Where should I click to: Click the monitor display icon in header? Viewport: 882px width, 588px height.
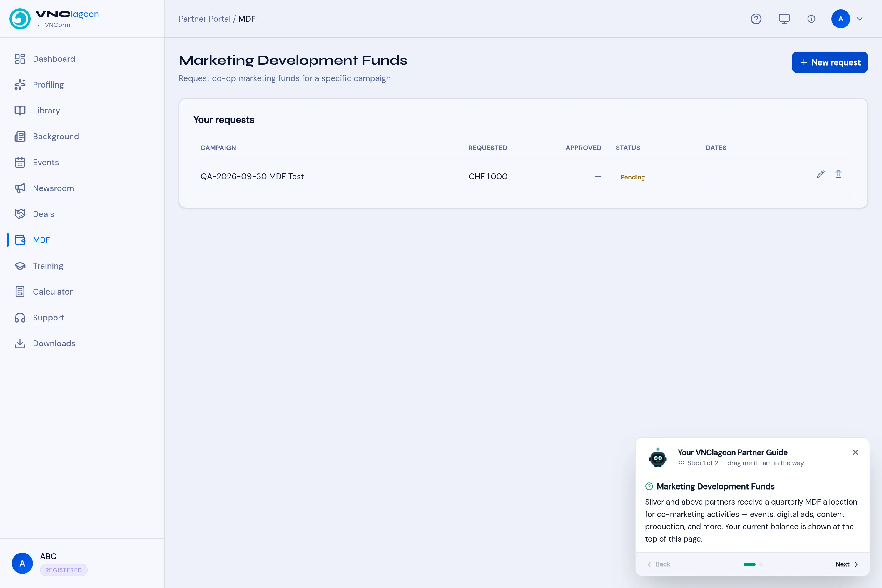tap(784, 19)
